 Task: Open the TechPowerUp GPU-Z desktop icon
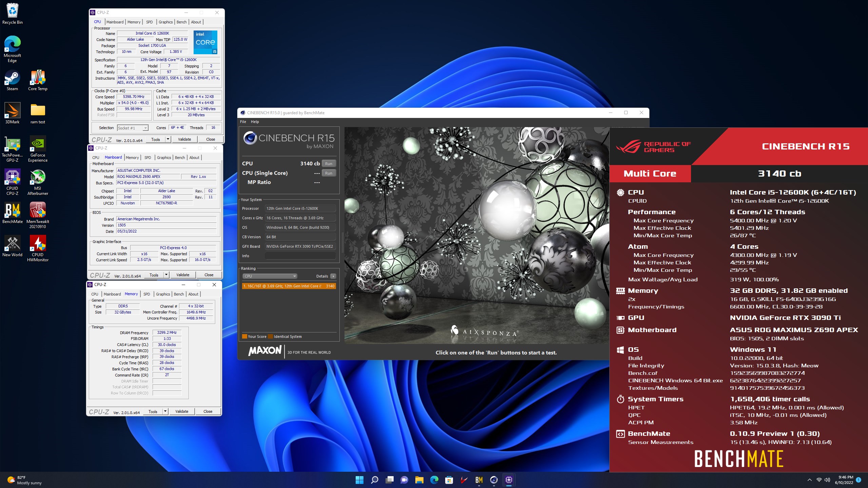tap(12, 149)
